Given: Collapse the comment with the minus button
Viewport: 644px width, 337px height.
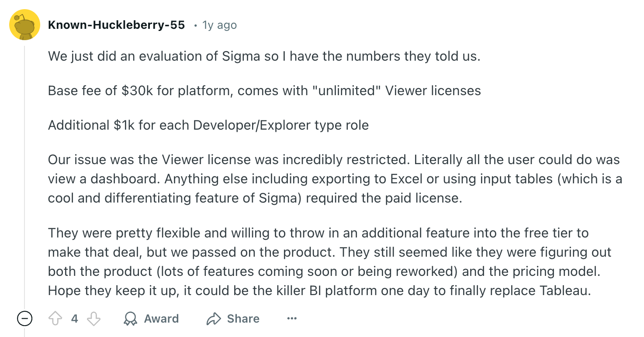Looking at the screenshot, I should tap(25, 319).
